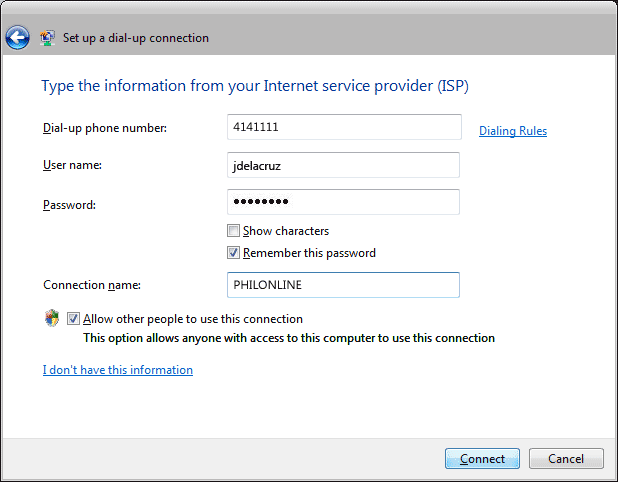Open the Dialing Rules link
Viewport: 618px width, 482px height.
(513, 131)
